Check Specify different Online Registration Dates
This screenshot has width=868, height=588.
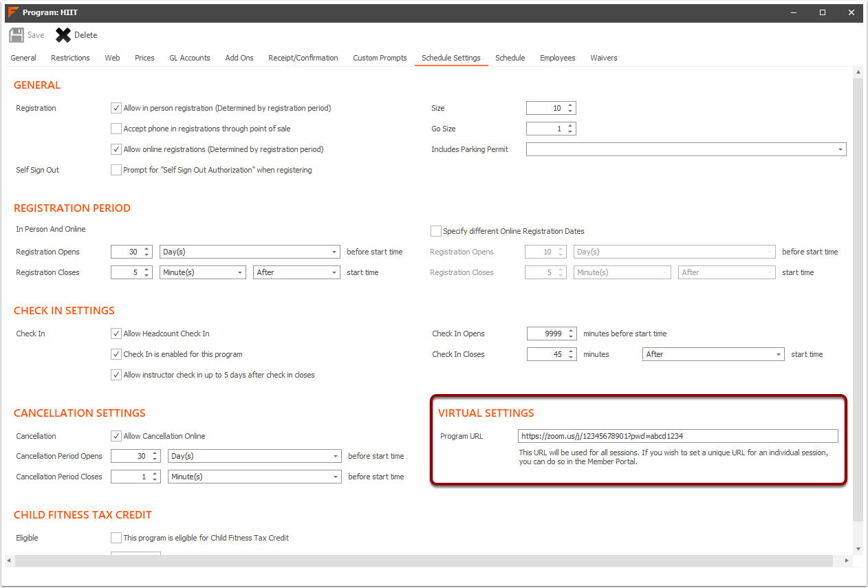435,231
